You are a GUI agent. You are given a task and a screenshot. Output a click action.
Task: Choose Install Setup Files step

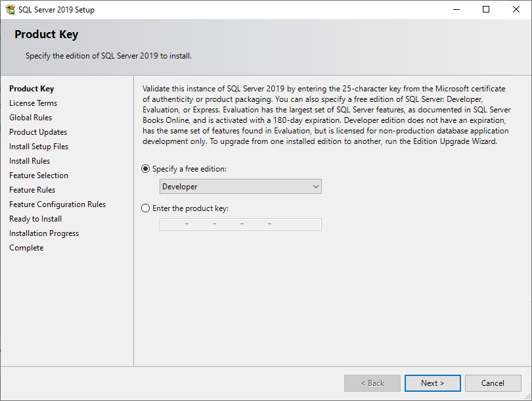39,147
